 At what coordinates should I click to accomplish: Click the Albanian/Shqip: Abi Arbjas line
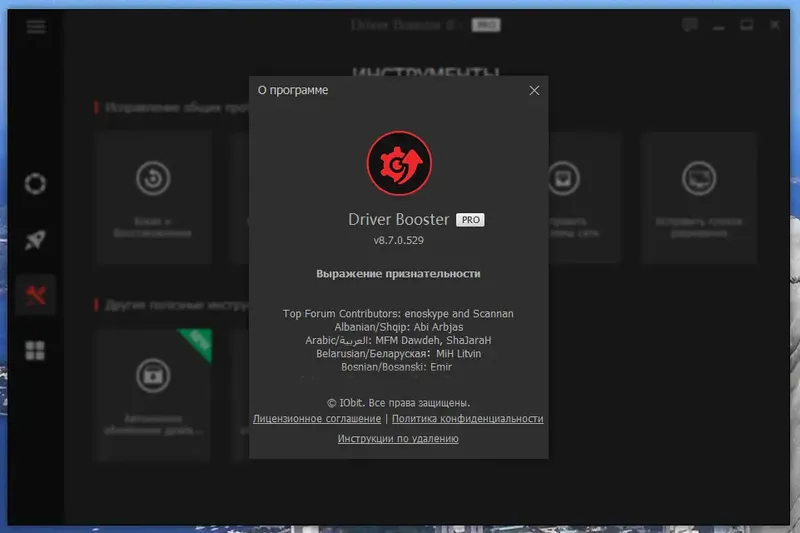[398, 327]
